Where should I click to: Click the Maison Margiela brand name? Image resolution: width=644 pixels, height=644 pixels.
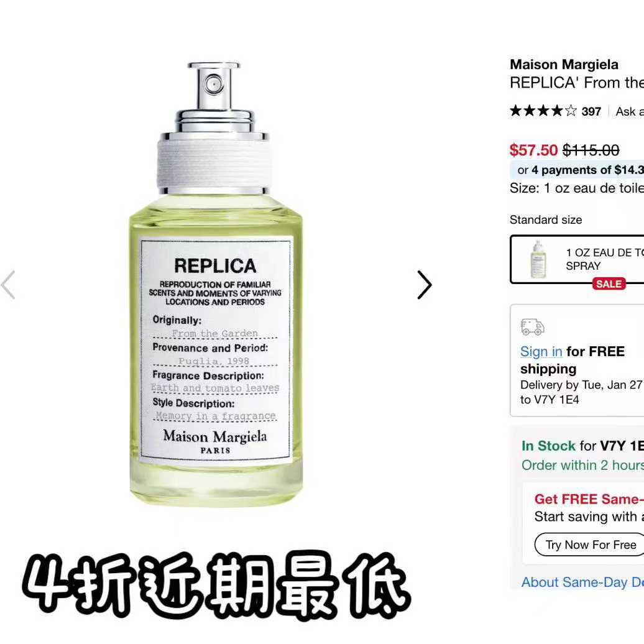564,65
